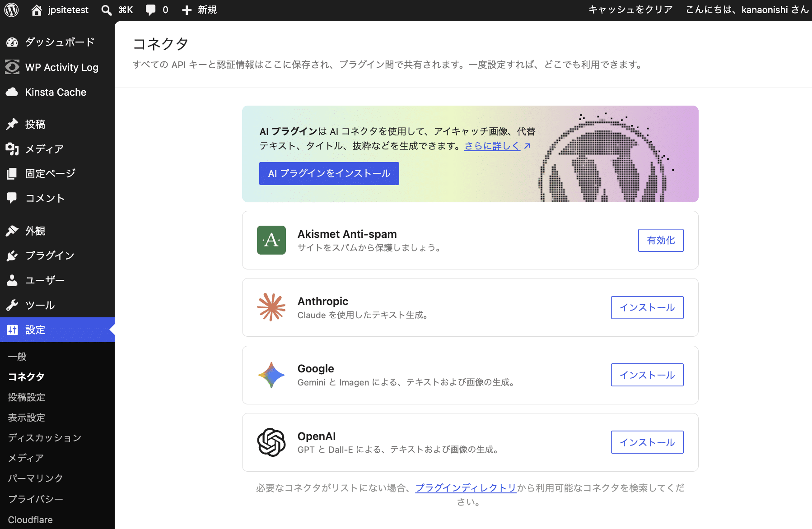
Task: Open ディスカッション submenu
Action: pos(45,438)
